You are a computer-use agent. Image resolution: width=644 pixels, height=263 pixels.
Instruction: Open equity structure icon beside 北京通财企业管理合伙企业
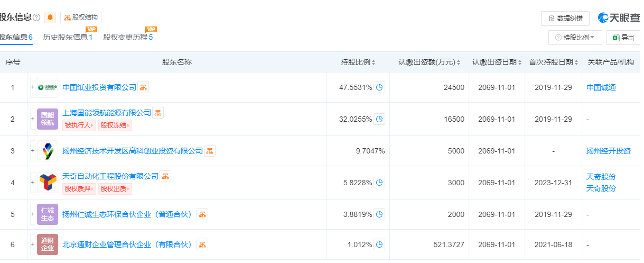(x=202, y=244)
